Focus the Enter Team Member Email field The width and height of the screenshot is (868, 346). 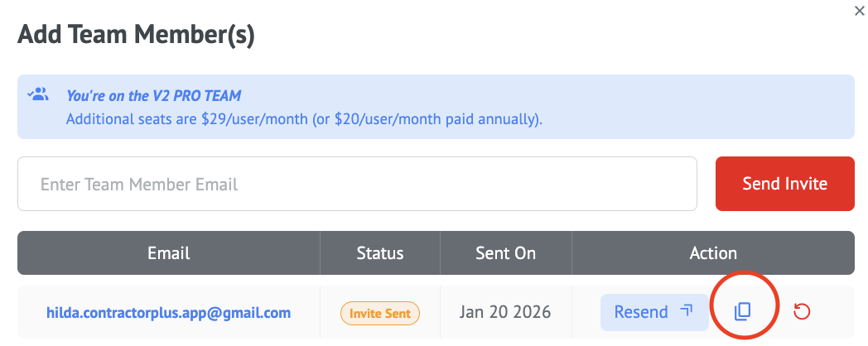point(357,184)
